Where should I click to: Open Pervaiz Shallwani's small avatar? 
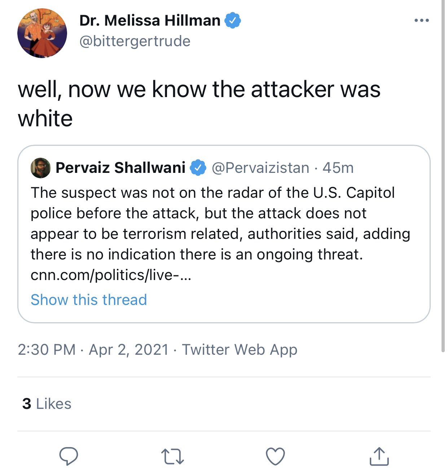click(40, 168)
